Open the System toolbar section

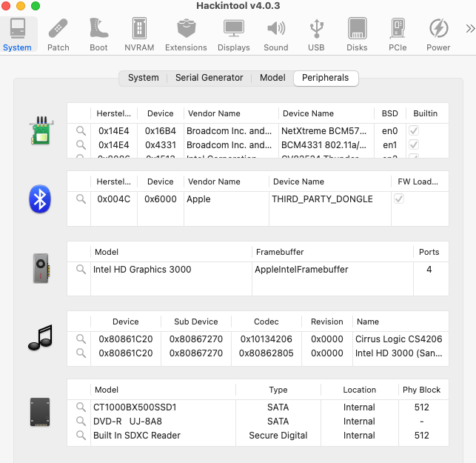pyautogui.click(x=18, y=34)
